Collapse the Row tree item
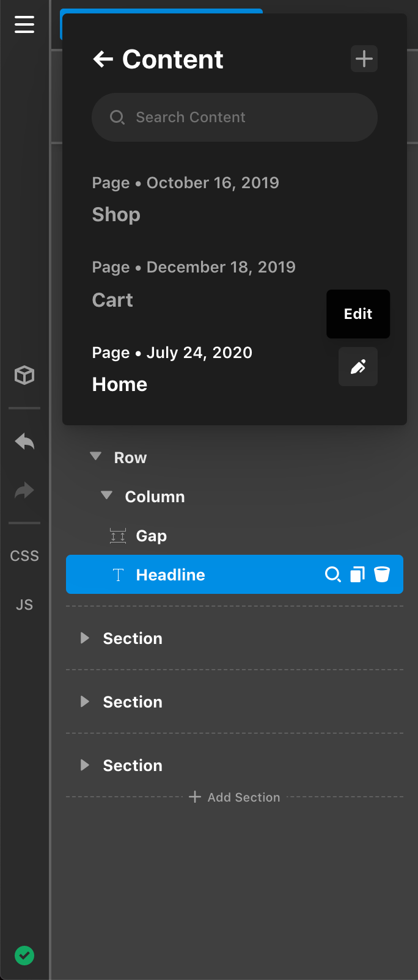Image resolution: width=418 pixels, height=980 pixels. click(x=96, y=456)
